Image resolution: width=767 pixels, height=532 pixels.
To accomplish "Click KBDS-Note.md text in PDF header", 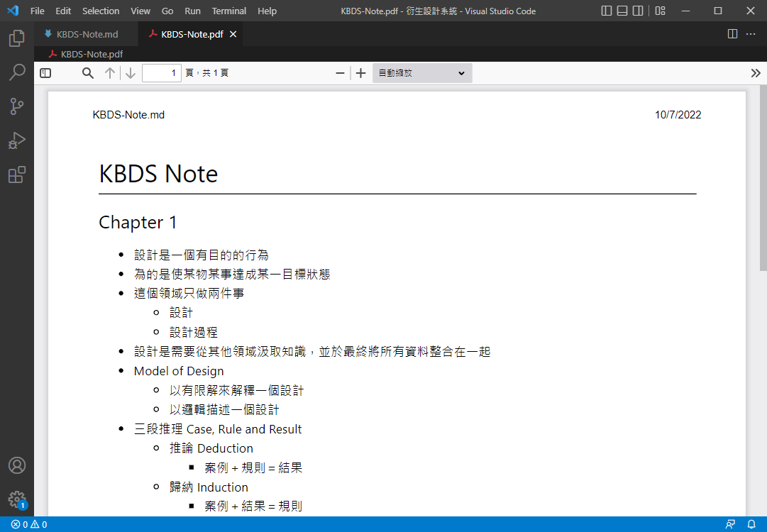I will coord(128,115).
